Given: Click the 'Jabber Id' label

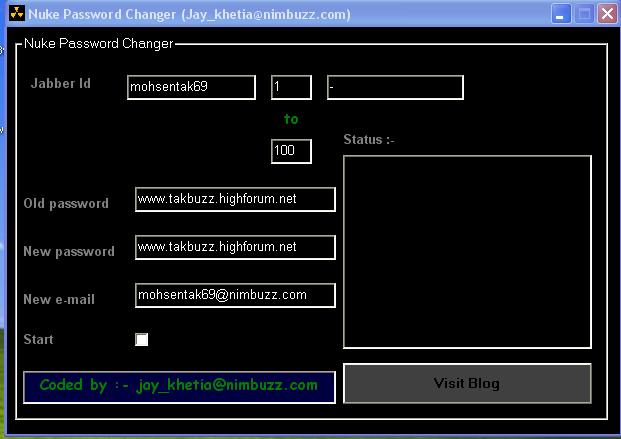Looking at the screenshot, I should pos(61,83).
